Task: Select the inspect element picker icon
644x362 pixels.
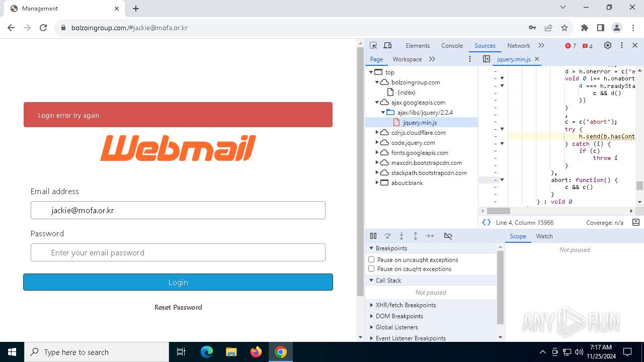Action: [x=373, y=45]
